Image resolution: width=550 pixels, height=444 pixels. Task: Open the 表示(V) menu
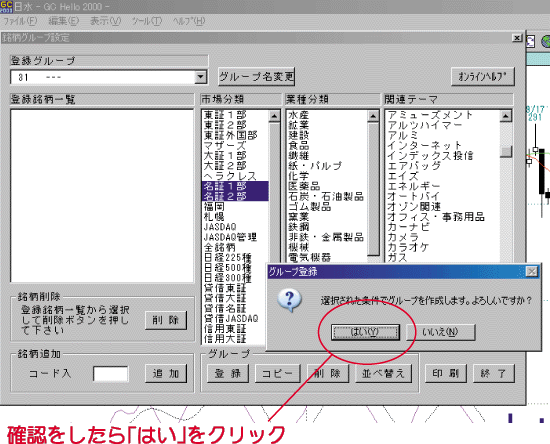tap(105, 21)
